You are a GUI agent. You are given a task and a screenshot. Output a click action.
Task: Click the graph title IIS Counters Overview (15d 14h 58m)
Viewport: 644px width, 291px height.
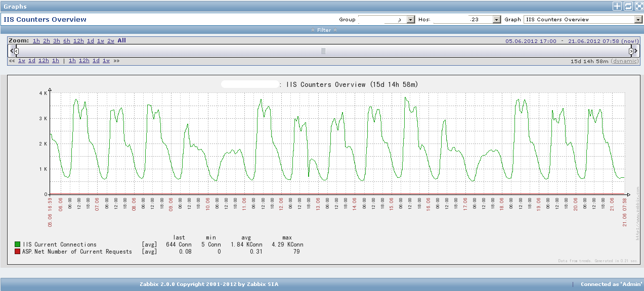click(352, 84)
